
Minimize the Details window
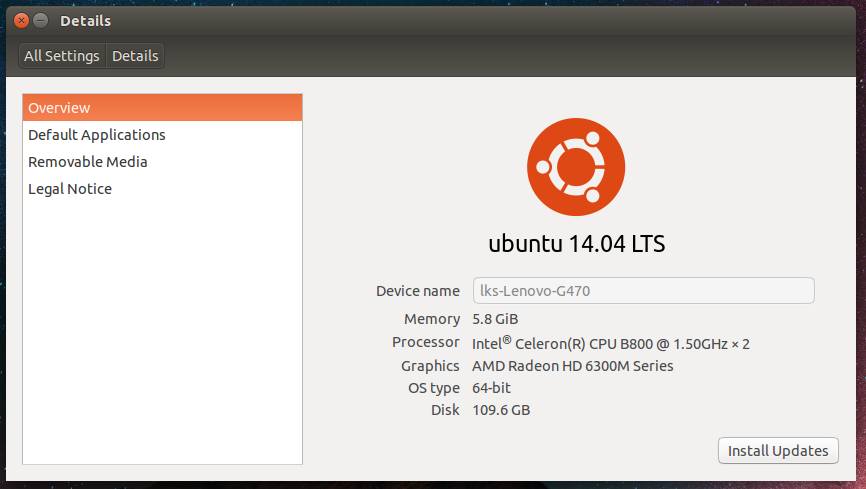pos(40,21)
